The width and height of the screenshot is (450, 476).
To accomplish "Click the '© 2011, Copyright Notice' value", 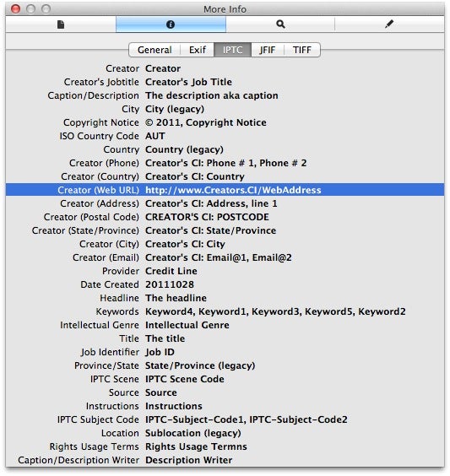I will click(205, 122).
